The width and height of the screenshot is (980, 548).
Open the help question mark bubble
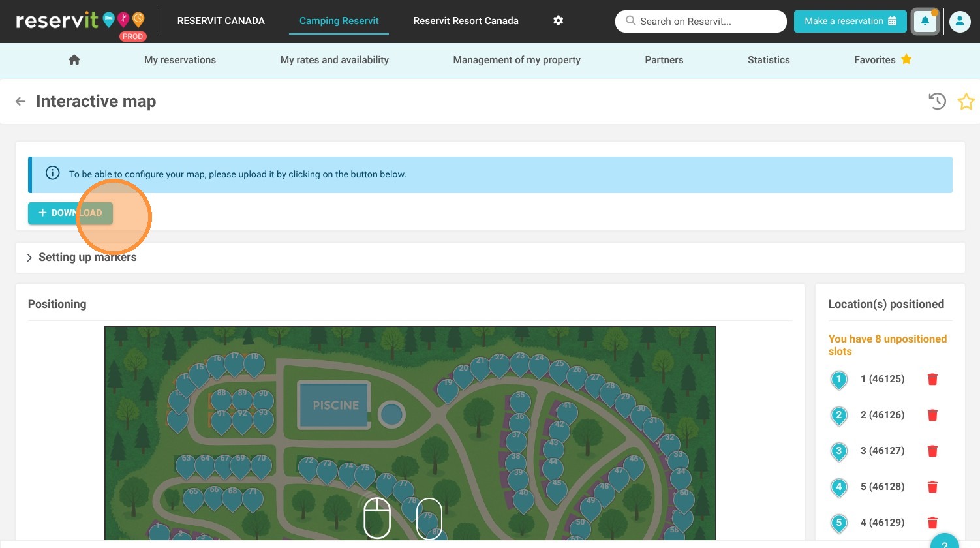[944, 541]
